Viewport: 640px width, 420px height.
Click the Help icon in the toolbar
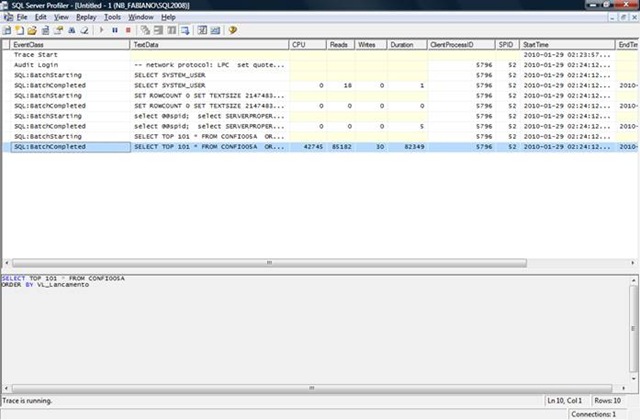point(232,31)
